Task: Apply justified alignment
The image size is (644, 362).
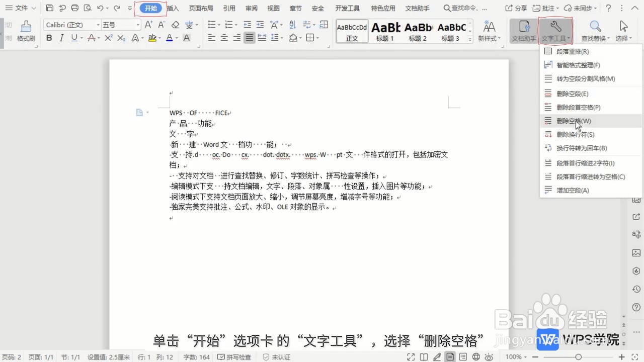Action: click(x=250, y=38)
